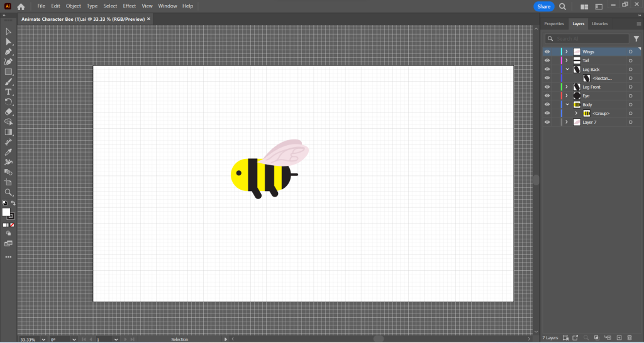Hide the Tail layer

point(547,60)
